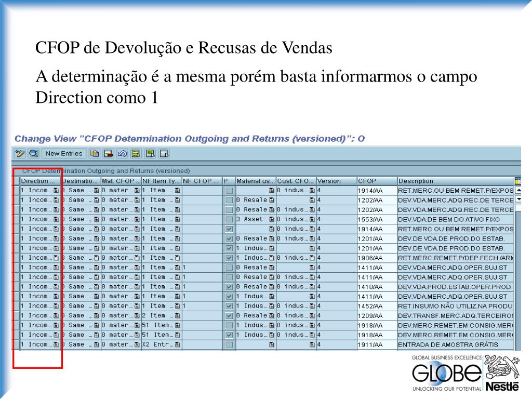Open the '3 Asset' Material usage dropdown
This screenshot has height=399, width=532.
click(271, 220)
